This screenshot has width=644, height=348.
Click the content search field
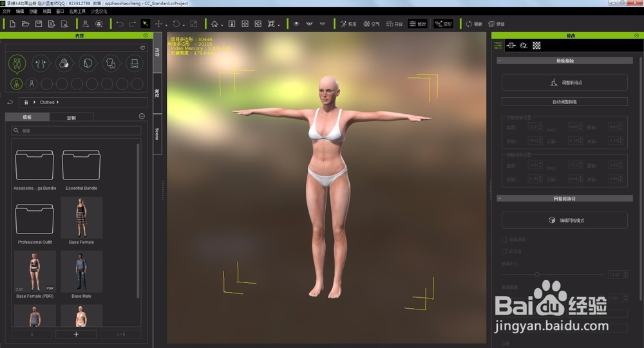click(x=77, y=131)
